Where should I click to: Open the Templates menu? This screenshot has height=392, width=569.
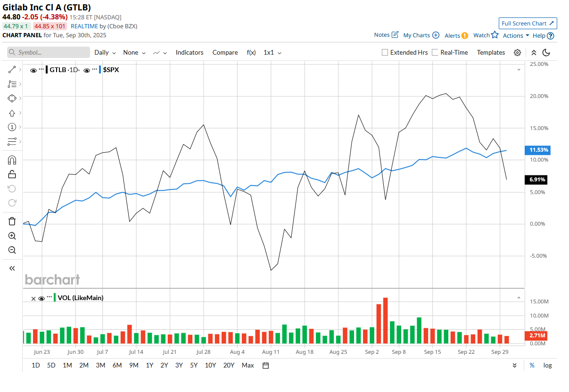pos(491,52)
